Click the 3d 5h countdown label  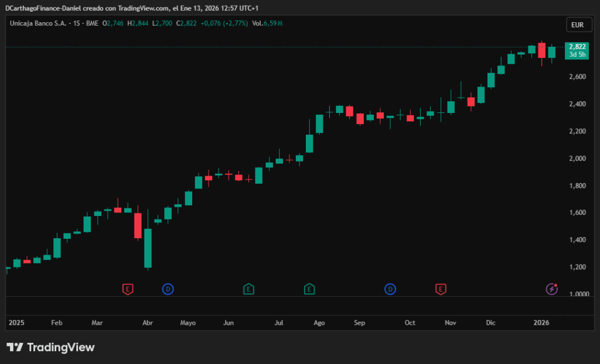pos(577,54)
